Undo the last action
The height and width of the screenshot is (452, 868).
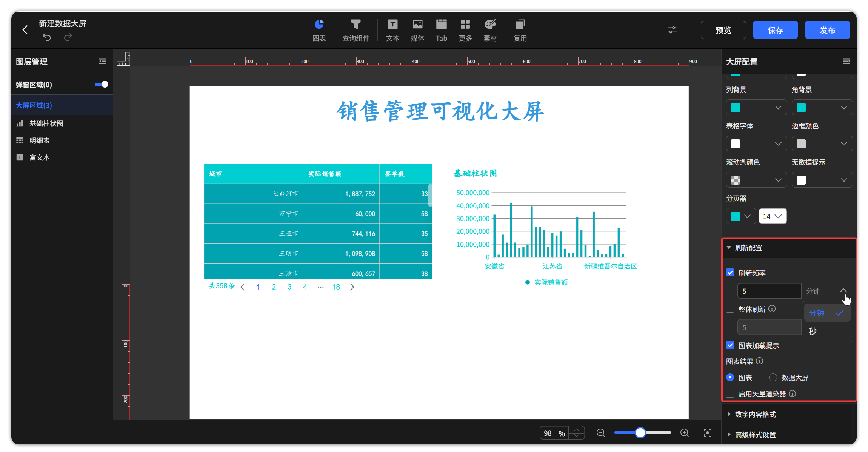(x=46, y=37)
